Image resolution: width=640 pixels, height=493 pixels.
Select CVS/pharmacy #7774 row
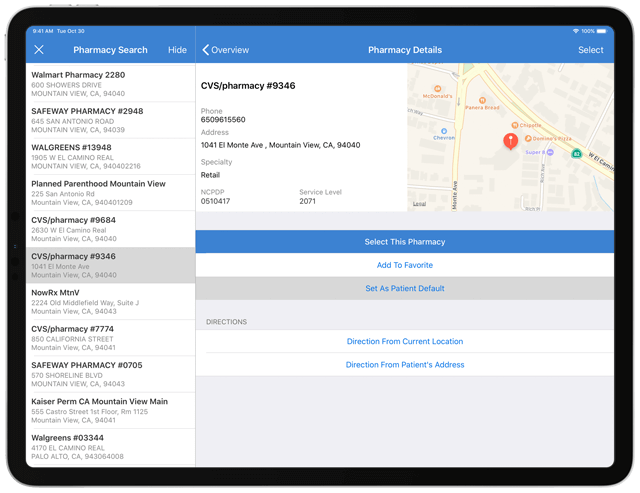(x=110, y=338)
